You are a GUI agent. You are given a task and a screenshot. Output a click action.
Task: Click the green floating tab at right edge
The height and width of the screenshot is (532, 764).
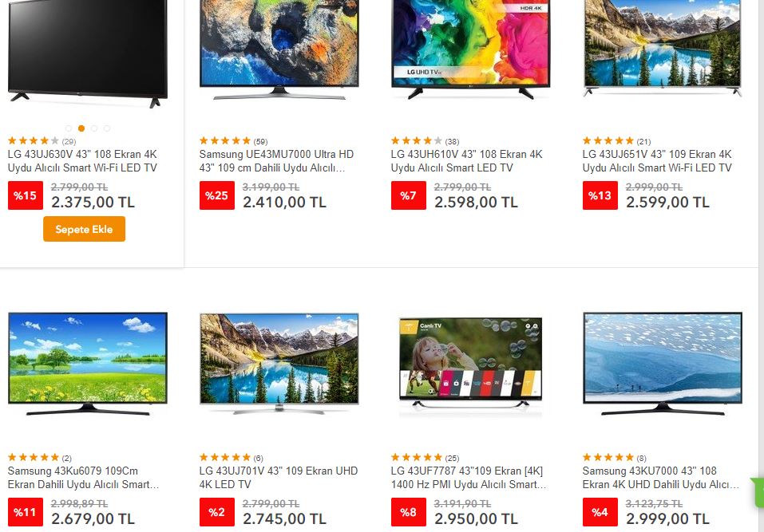(x=758, y=493)
